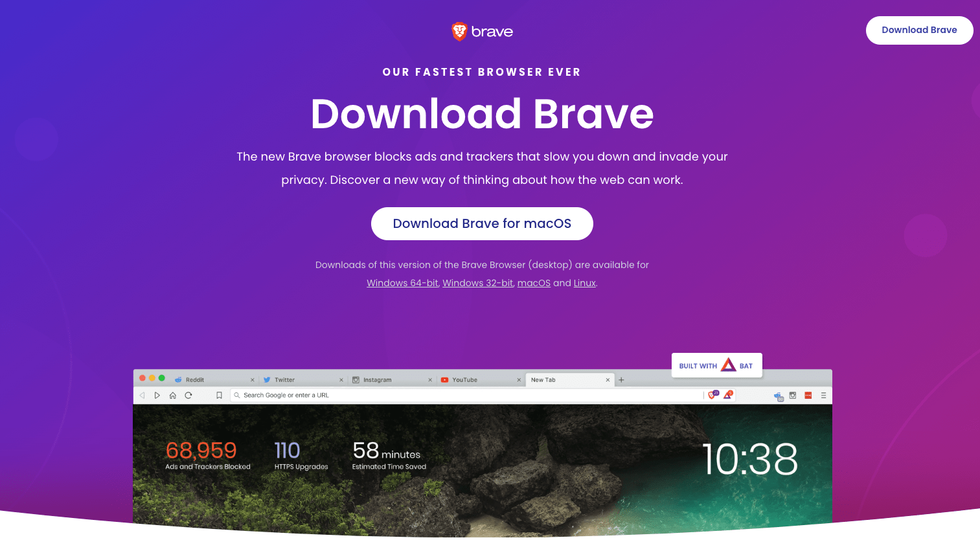
Task: Reload the page icon
Action: [x=188, y=395]
